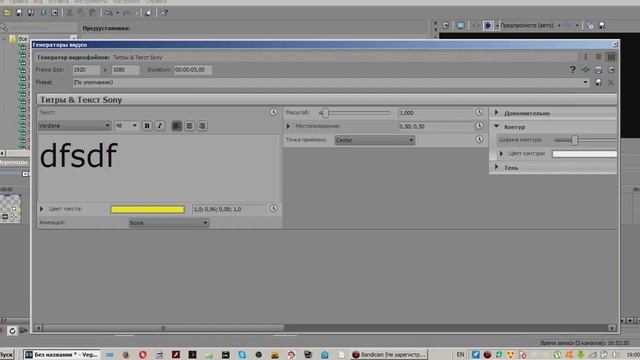This screenshot has height=360, width=640.
Task: Toggle text keyframe animation clock icon
Action: [x=273, y=112]
